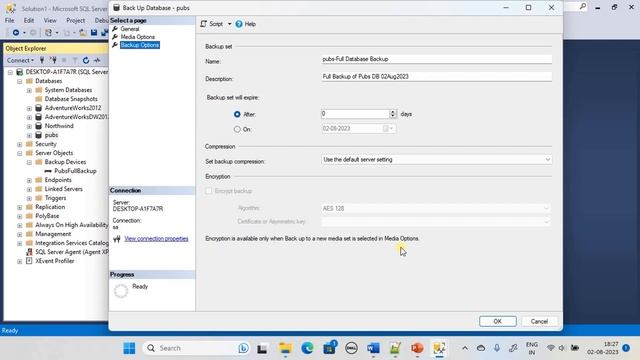Select the SQL Server Agent node icon
Screen dimensions: 640x360
(x=29, y=252)
